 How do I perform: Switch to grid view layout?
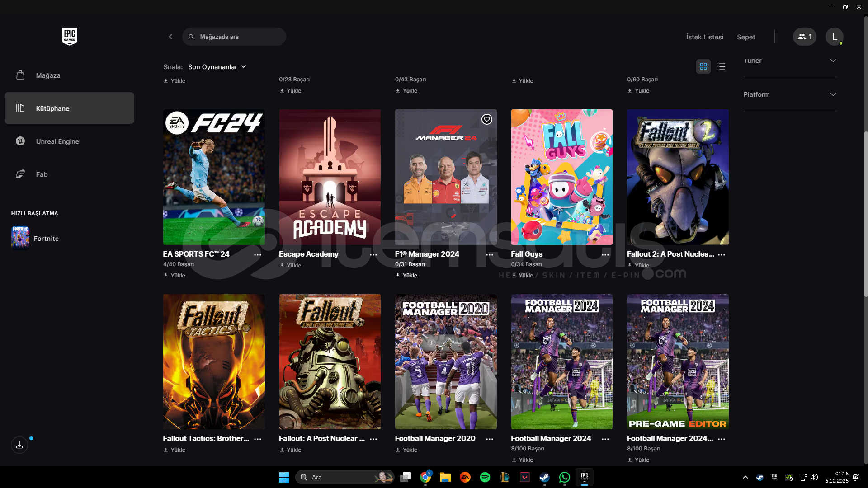click(x=703, y=66)
